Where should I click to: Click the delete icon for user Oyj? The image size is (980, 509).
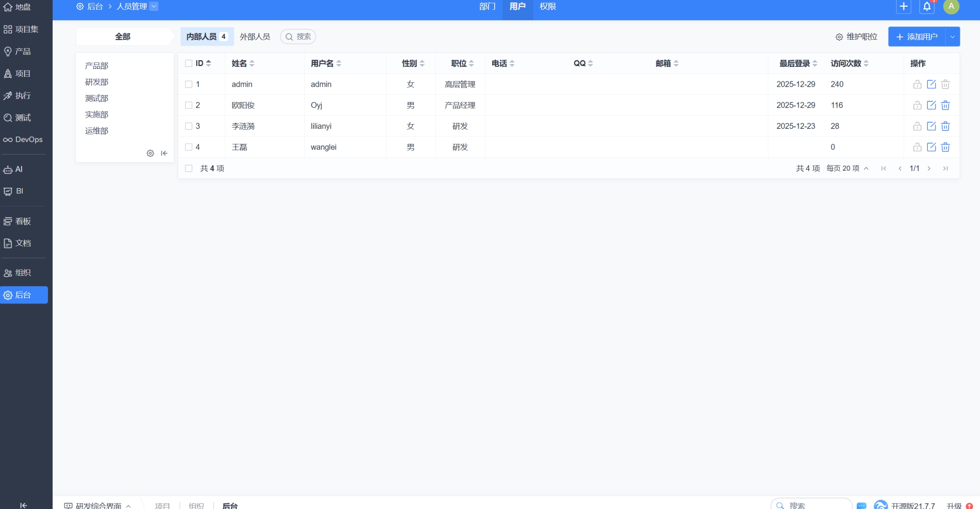pyautogui.click(x=945, y=105)
